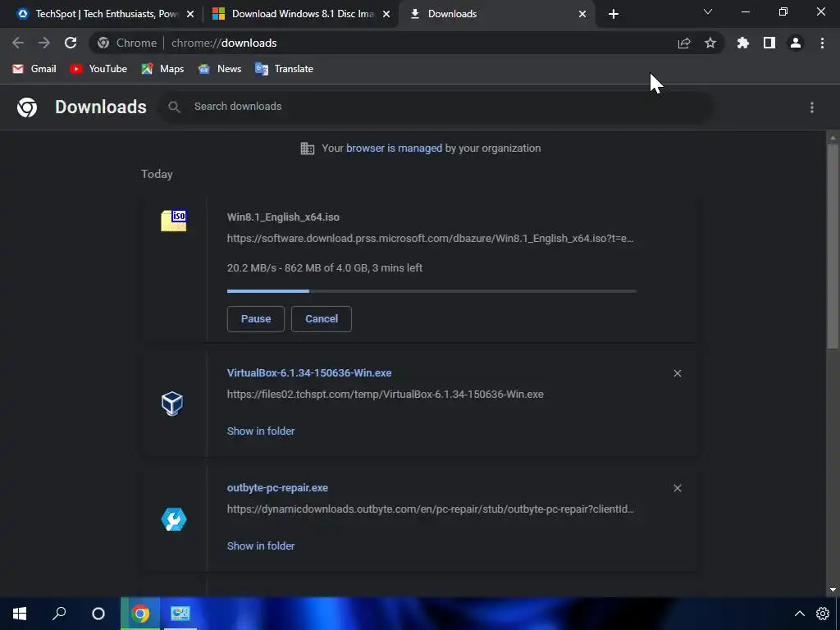
Task: Open the VirtualBox-6.1.34-150636-Win.exe file link
Action: coord(309,373)
